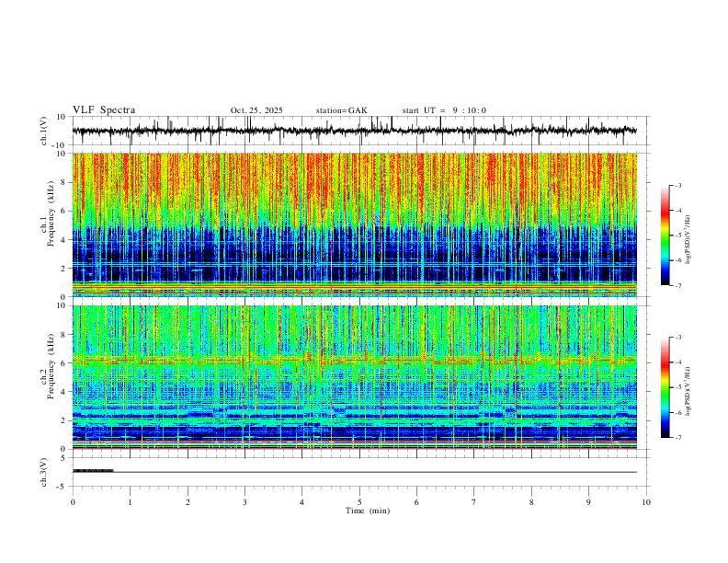728x563 pixels.
Task: Click the 'station=GAK' label
Action: click(341, 110)
